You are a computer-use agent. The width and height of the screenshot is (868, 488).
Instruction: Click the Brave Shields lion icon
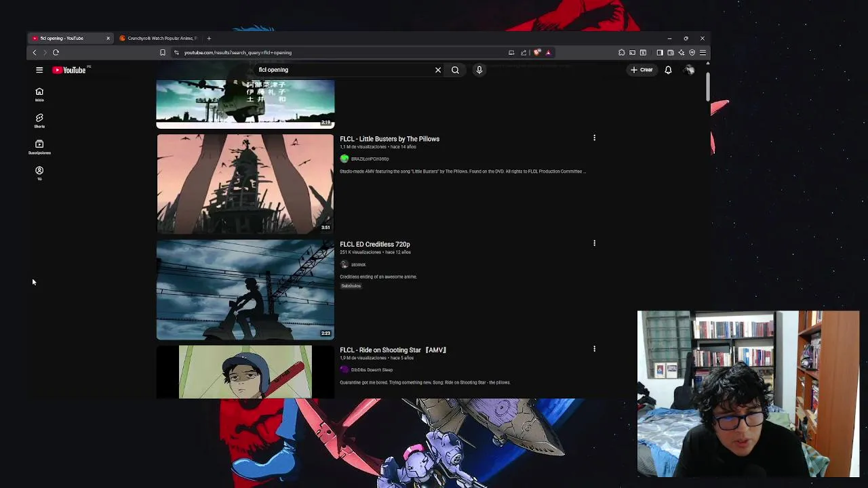(x=537, y=52)
